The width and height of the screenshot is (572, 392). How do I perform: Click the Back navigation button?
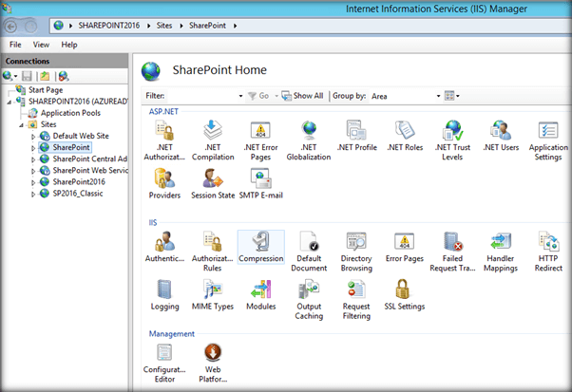point(10,27)
